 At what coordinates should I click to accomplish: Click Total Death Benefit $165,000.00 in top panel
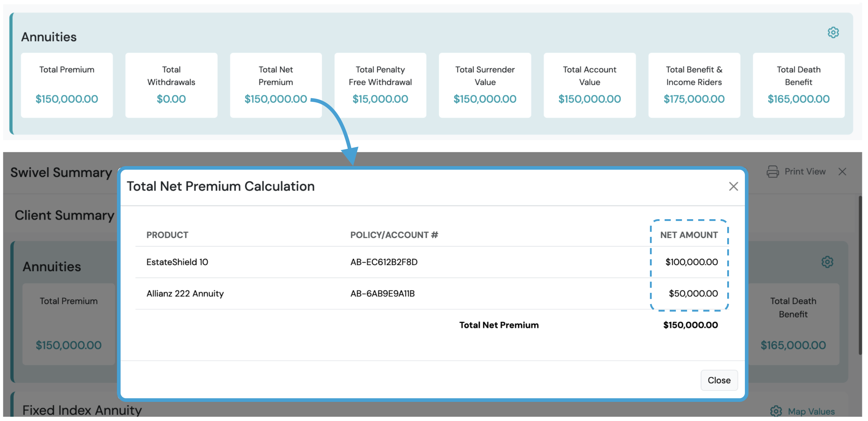(x=799, y=99)
